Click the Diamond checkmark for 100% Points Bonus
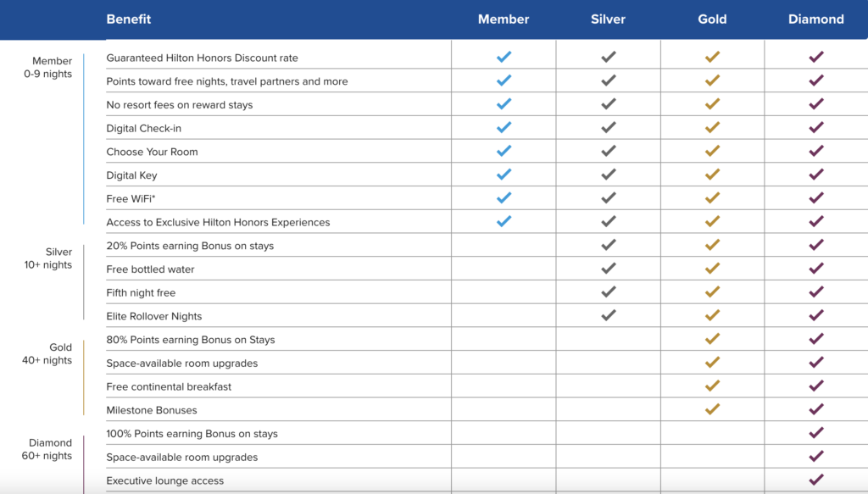The width and height of the screenshot is (868, 494). 816,433
